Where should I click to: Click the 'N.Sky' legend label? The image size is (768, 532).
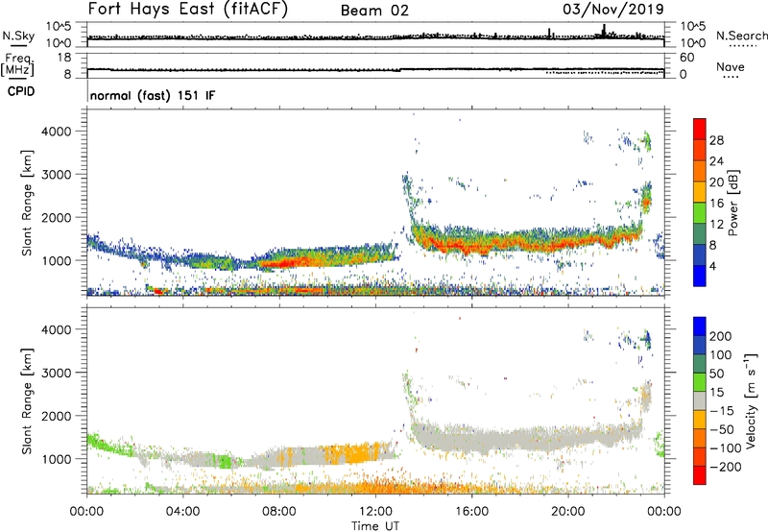pyautogui.click(x=18, y=36)
